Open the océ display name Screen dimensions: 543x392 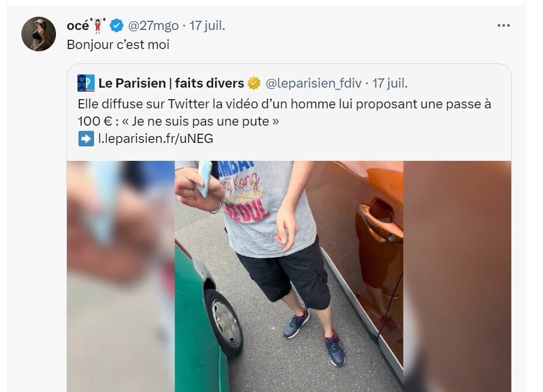pos(78,25)
